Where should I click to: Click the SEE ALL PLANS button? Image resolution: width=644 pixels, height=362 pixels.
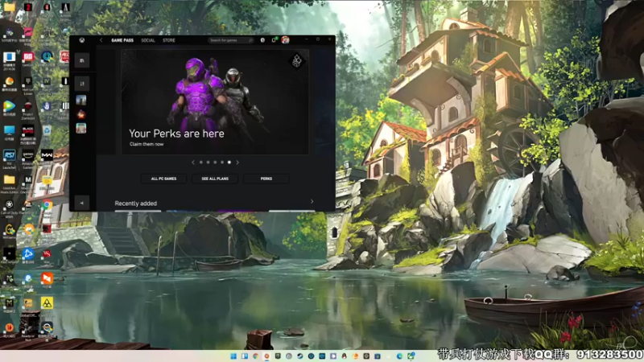point(215,179)
